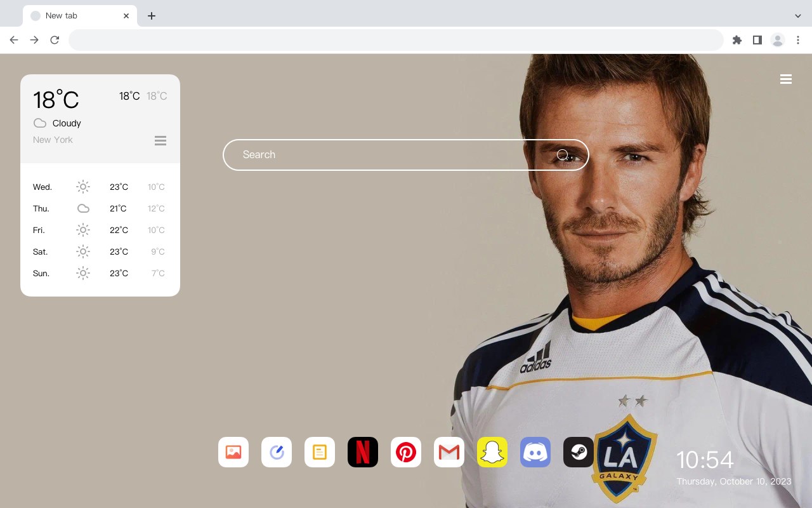This screenshot has height=508, width=812.
Task: Select the Thu. forecast row
Action: point(100,208)
